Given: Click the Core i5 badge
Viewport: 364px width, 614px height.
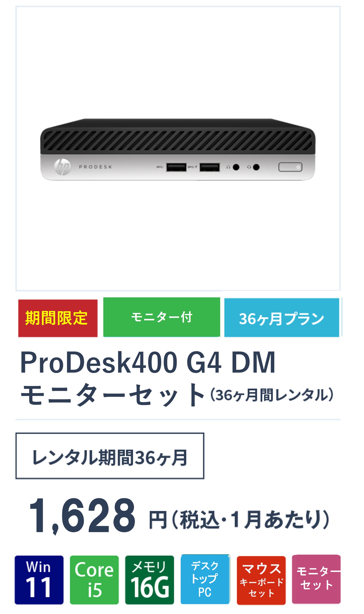Looking at the screenshot, I should (94, 580).
